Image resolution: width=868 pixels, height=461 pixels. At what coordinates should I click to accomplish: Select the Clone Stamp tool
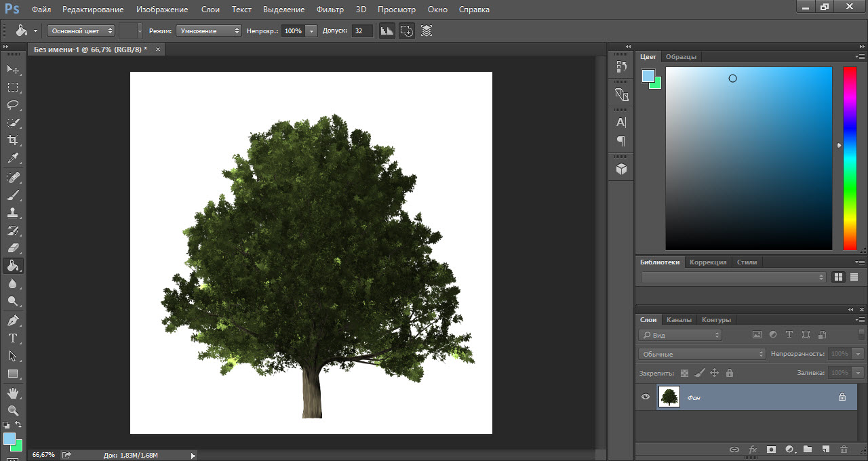click(13, 212)
